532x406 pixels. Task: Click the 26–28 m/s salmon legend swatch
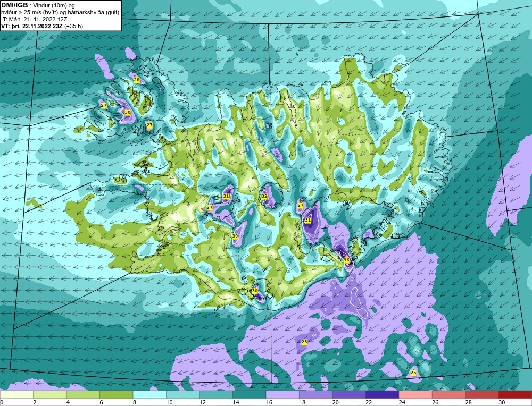click(449, 394)
